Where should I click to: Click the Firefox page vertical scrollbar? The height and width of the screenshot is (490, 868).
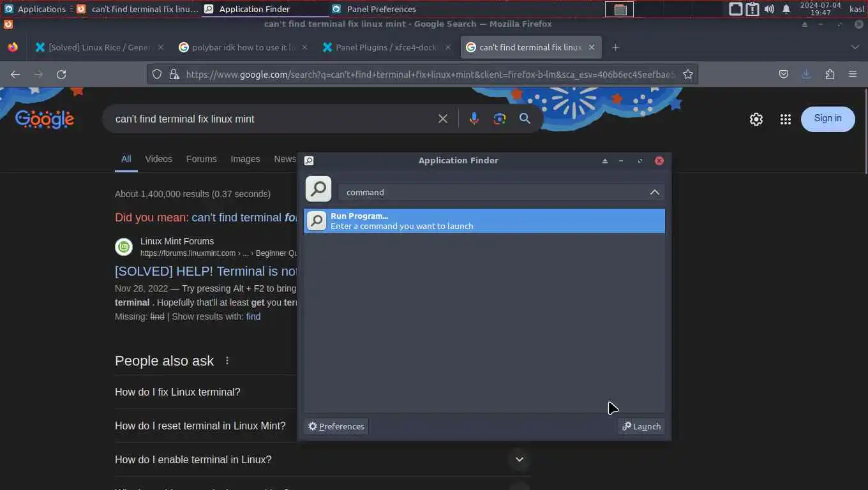point(865,130)
